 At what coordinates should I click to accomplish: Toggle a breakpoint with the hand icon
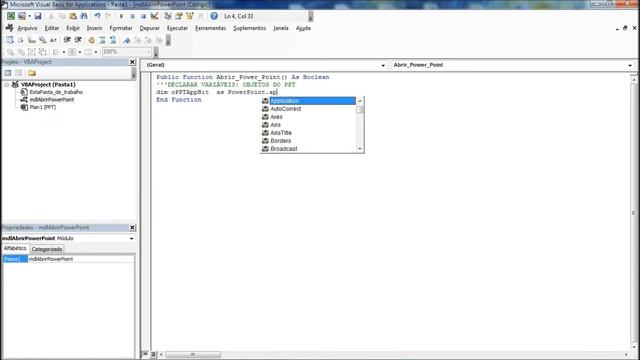(91, 40)
